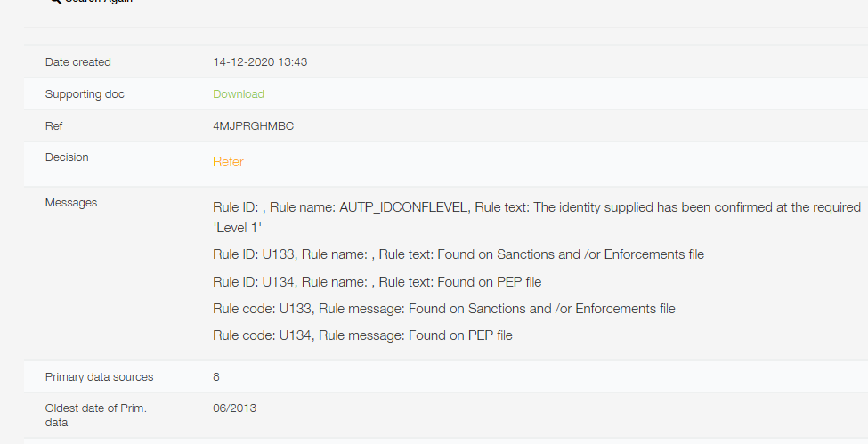This screenshot has width=868, height=444.
Task: Download the supporting document
Action: pyautogui.click(x=239, y=94)
